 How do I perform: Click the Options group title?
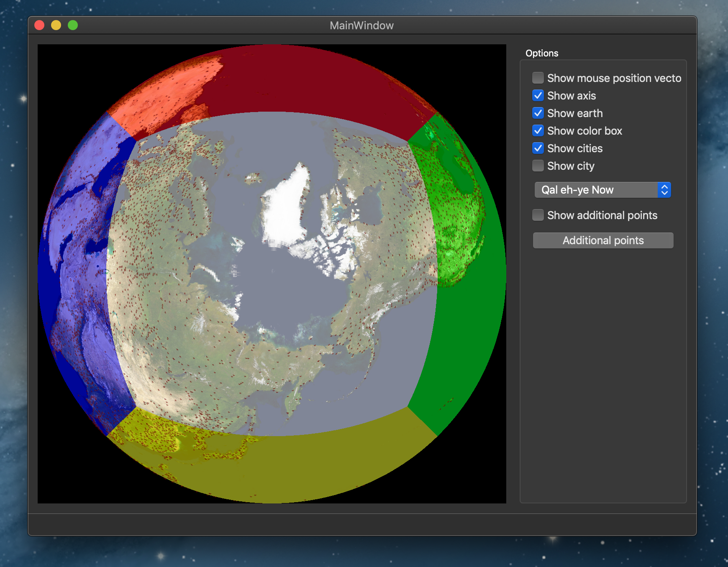pos(542,53)
